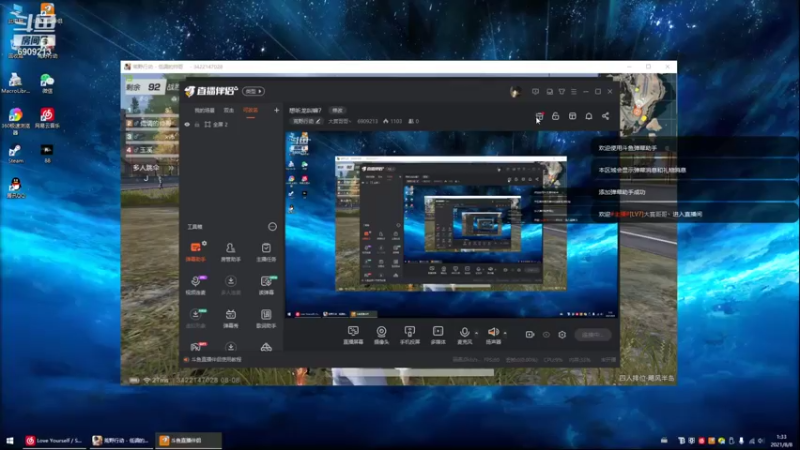This screenshot has height=450, width=800.
Task: Open the 网易云音乐 desktop shortcut
Action: [x=47, y=118]
